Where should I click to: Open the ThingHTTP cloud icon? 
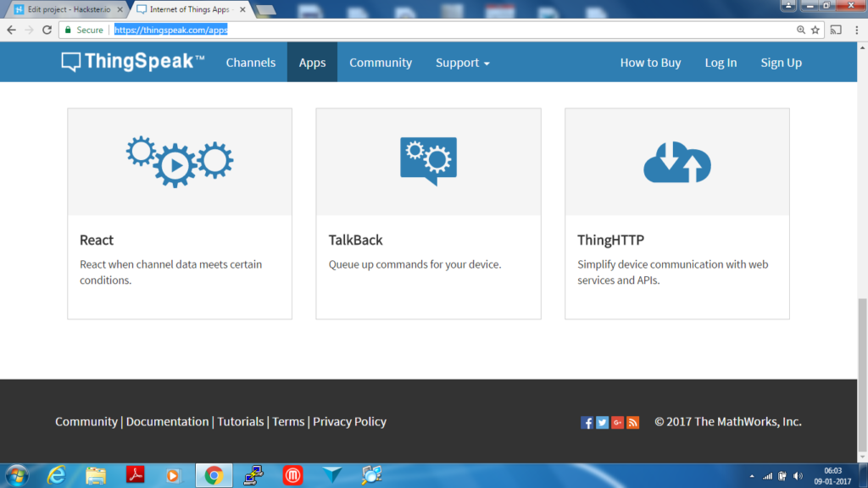pyautogui.click(x=677, y=162)
